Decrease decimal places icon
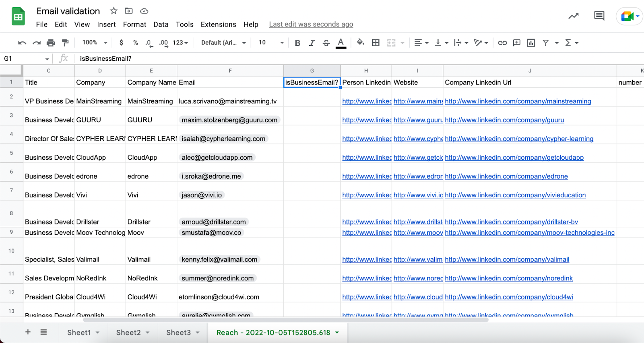 (149, 43)
